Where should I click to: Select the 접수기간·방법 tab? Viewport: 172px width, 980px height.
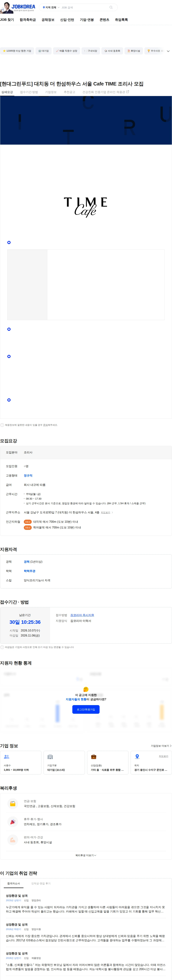coord(29,92)
